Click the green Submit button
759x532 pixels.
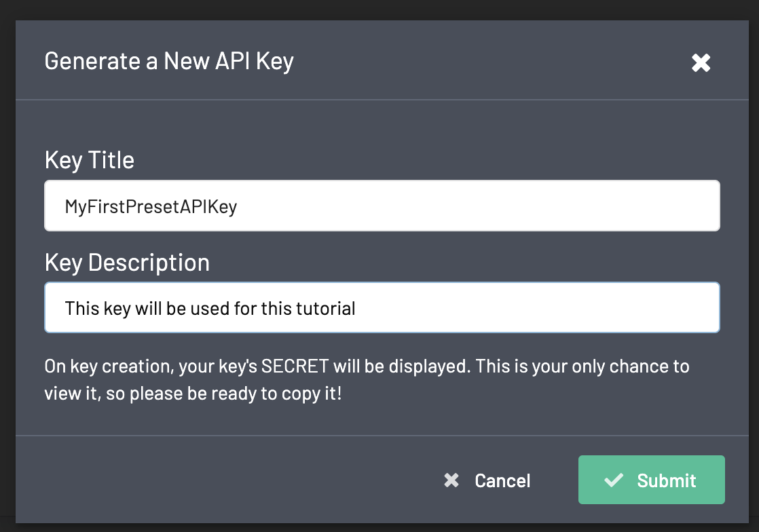pos(651,480)
